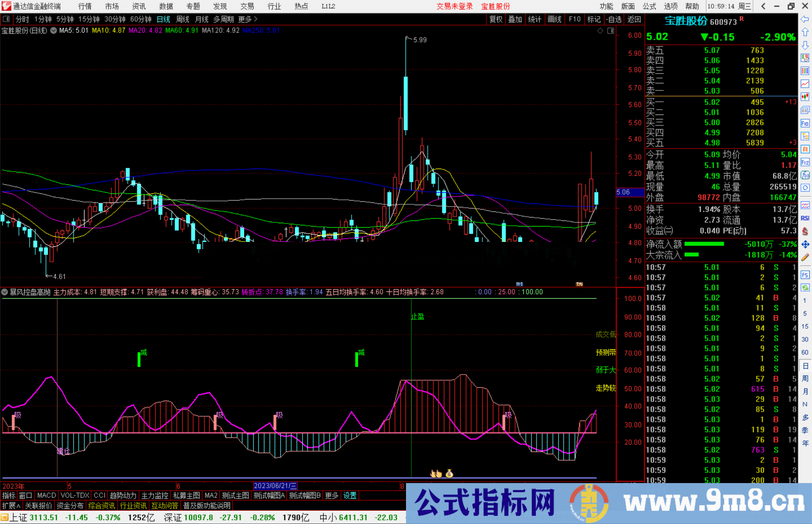Select the 60 minute period in sidebar
This screenshot has height=524, width=812.
click(805, 352)
